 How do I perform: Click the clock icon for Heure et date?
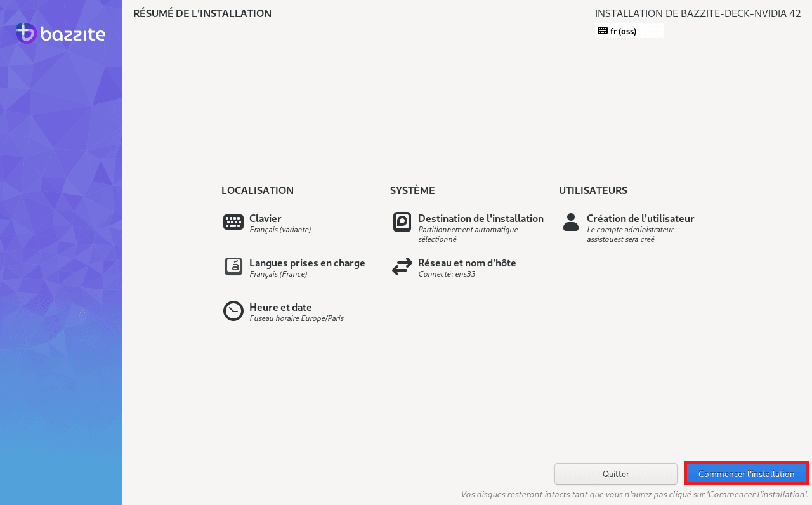(233, 311)
